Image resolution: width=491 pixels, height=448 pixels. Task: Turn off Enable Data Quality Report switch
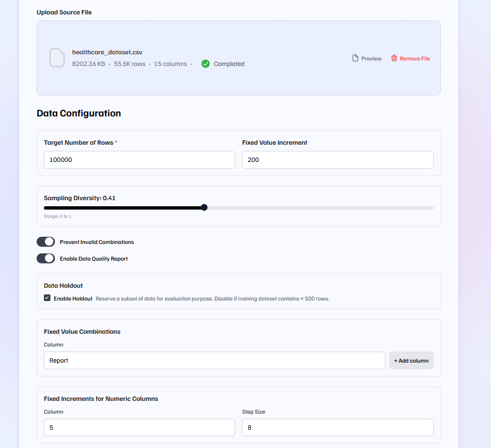pyautogui.click(x=45, y=258)
